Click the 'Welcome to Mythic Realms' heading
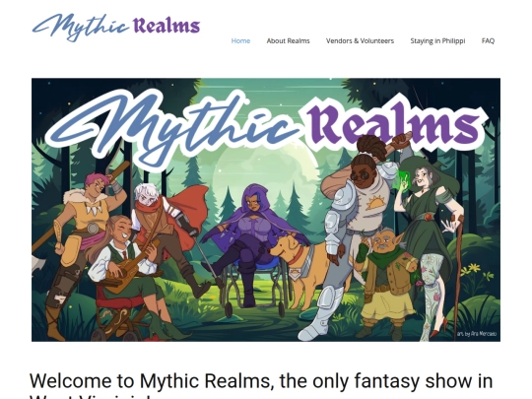 click(x=261, y=385)
